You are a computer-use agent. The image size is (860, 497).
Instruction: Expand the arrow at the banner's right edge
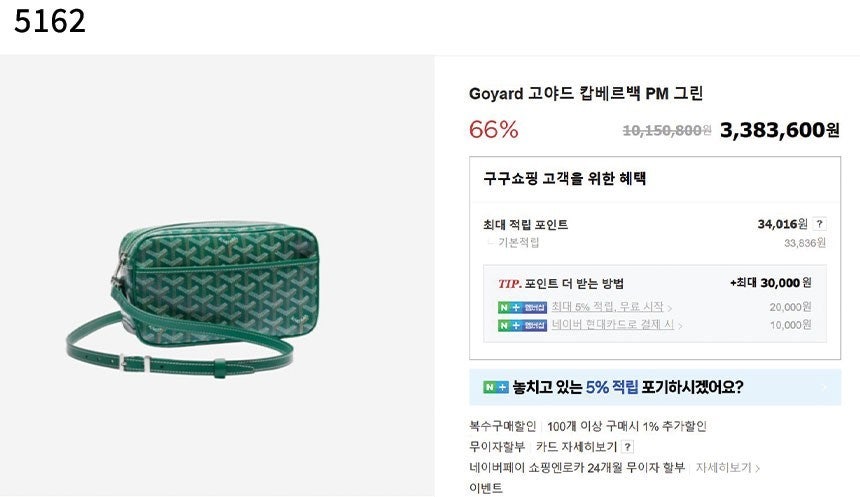click(x=824, y=387)
